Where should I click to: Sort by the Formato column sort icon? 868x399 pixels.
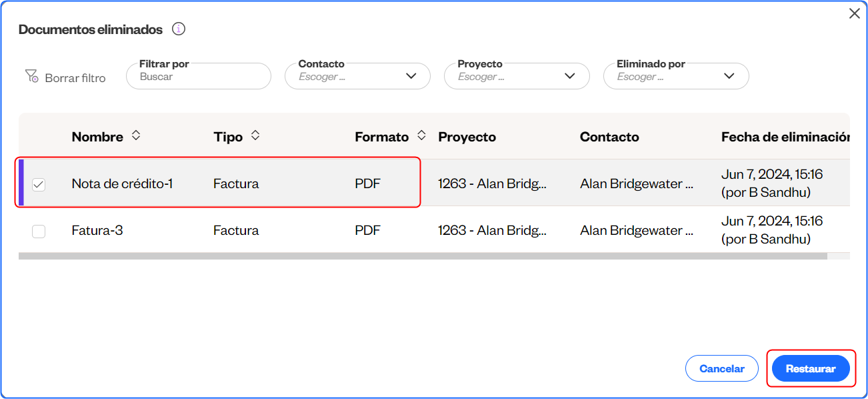[421, 135]
